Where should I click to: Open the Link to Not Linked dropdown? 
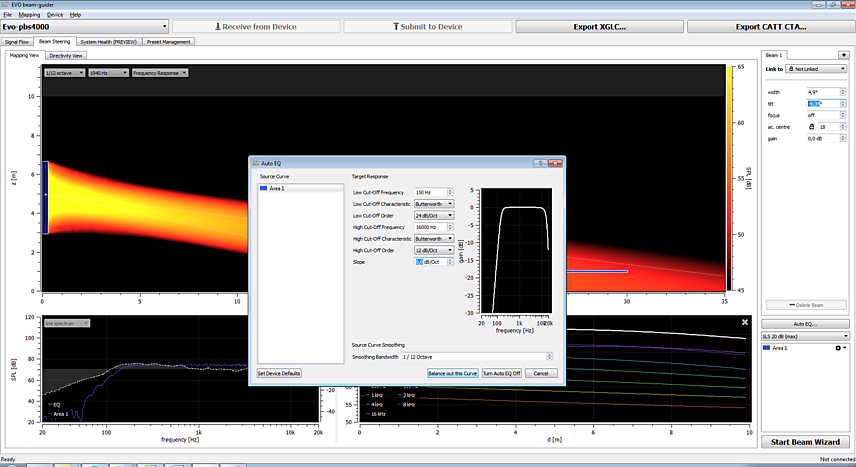click(x=816, y=69)
